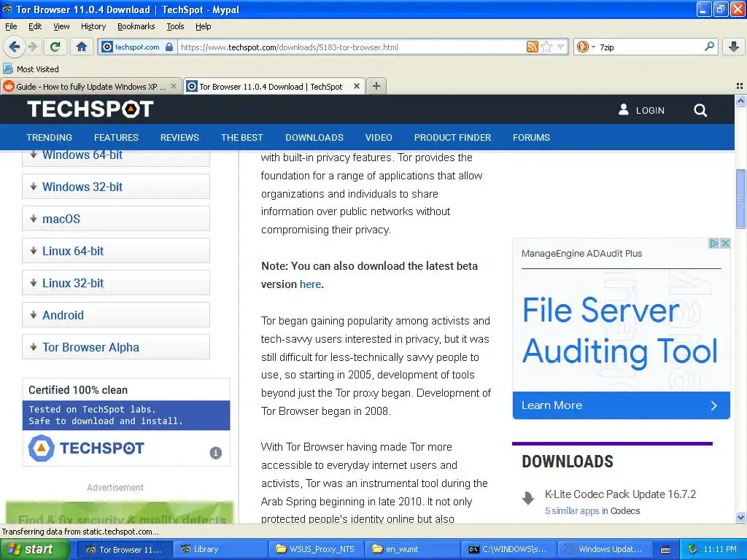Go to FORUMS in site navigation
The image size is (747, 560).
point(531,137)
